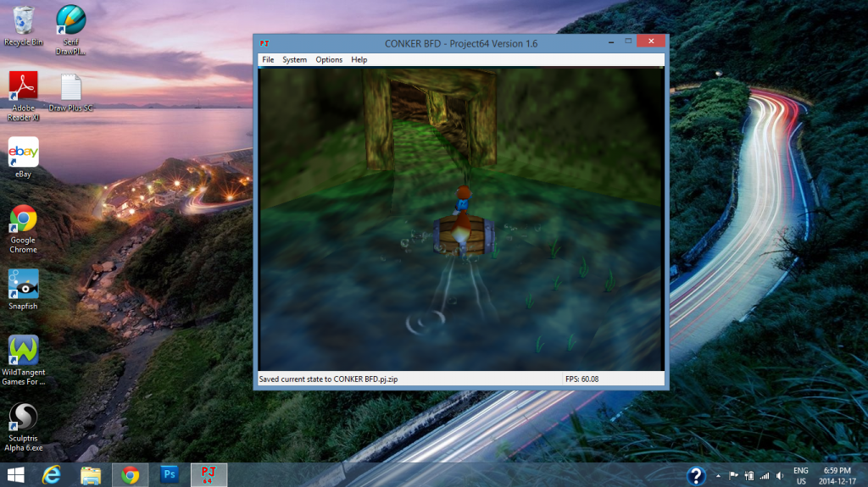
Task: Click the volume icon in system tray
Action: [778, 475]
